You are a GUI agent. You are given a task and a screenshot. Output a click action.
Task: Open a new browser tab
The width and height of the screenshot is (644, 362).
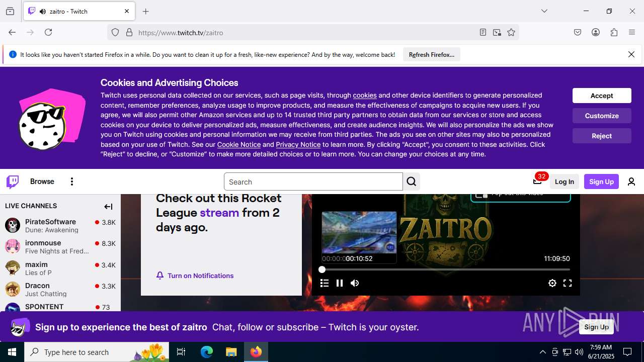146,11
